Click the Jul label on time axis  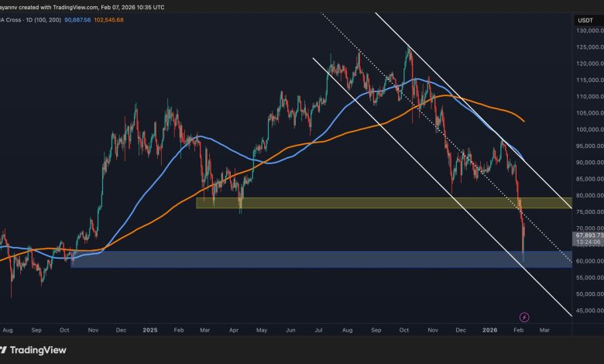coord(319,329)
